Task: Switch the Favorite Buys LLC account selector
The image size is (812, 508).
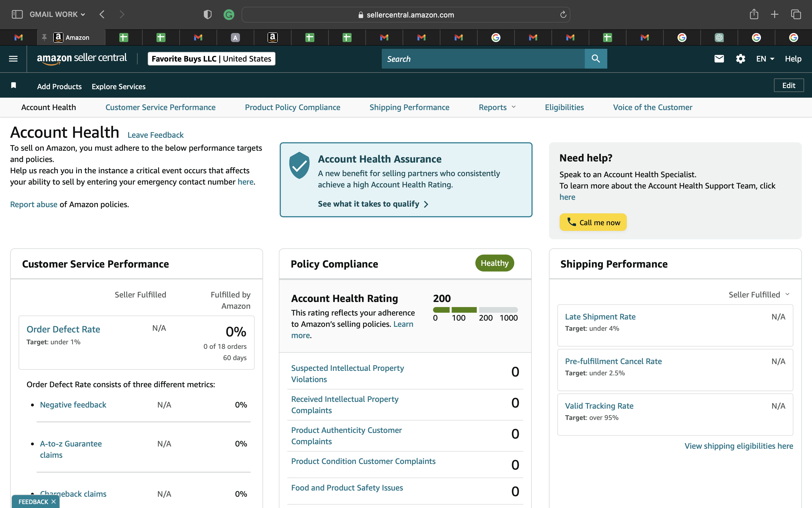Action: click(211, 59)
